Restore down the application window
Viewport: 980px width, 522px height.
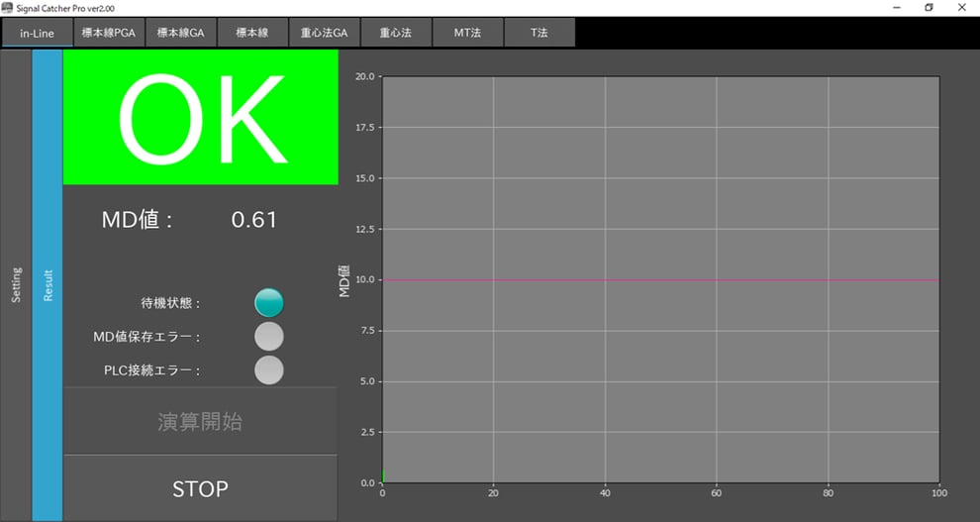pos(929,8)
